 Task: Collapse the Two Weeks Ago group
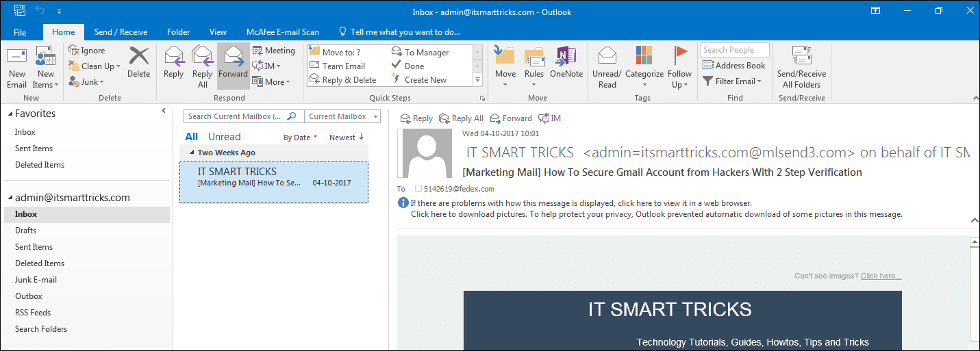tap(192, 153)
